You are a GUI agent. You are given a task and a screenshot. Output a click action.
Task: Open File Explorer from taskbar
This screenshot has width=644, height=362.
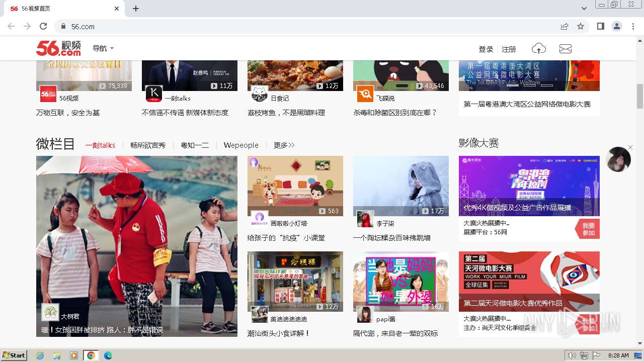(x=57, y=355)
